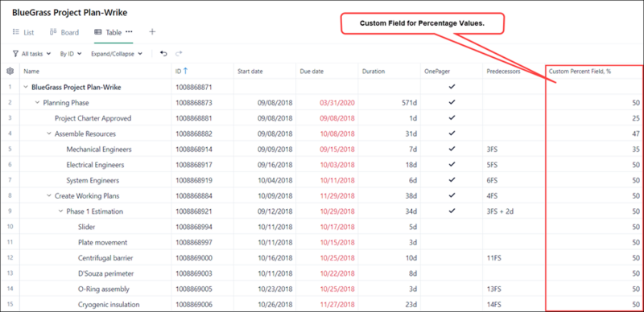Click the Start date column header
This screenshot has width=644, height=312.
pos(265,71)
